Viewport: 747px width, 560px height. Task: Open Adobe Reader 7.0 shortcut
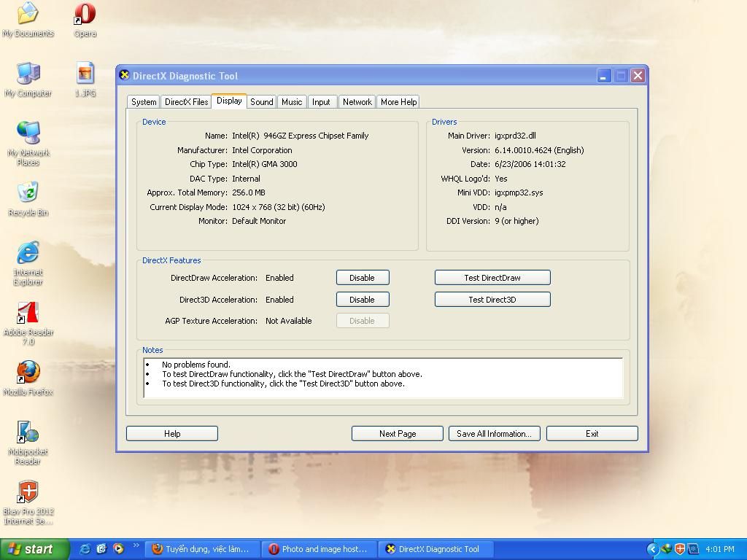click(x=28, y=323)
